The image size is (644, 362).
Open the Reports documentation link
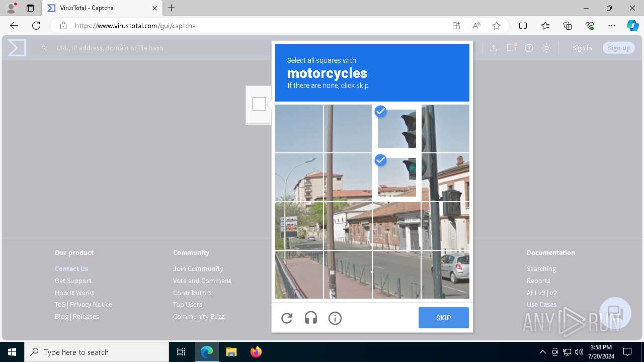[x=538, y=281]
